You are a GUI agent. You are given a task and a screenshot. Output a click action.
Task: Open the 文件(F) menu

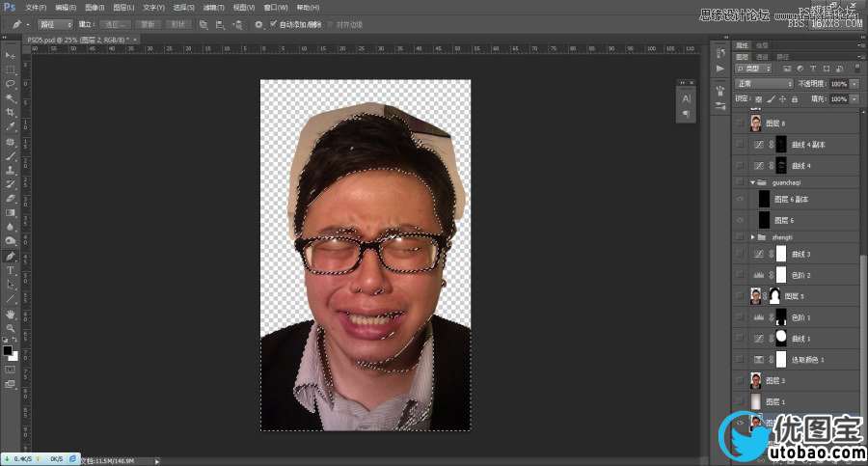(x=36, y=7)
